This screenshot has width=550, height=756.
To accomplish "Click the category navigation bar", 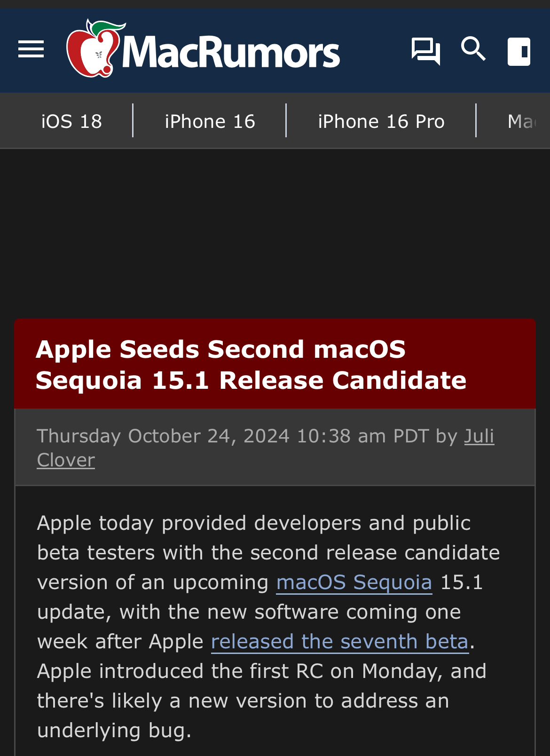I will click(x=275, y=121).
